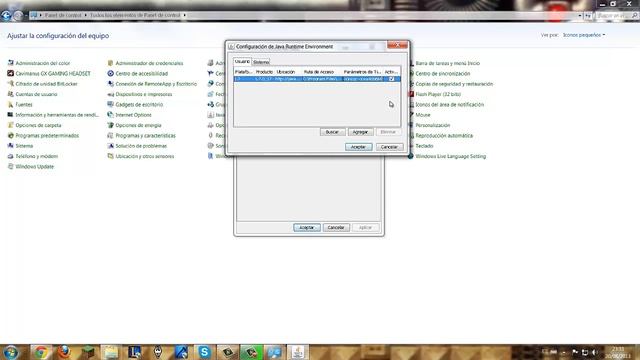The height and width of the screenshot is (360, 640).
Task: Click the Buscar button
Action: point(332,132)
